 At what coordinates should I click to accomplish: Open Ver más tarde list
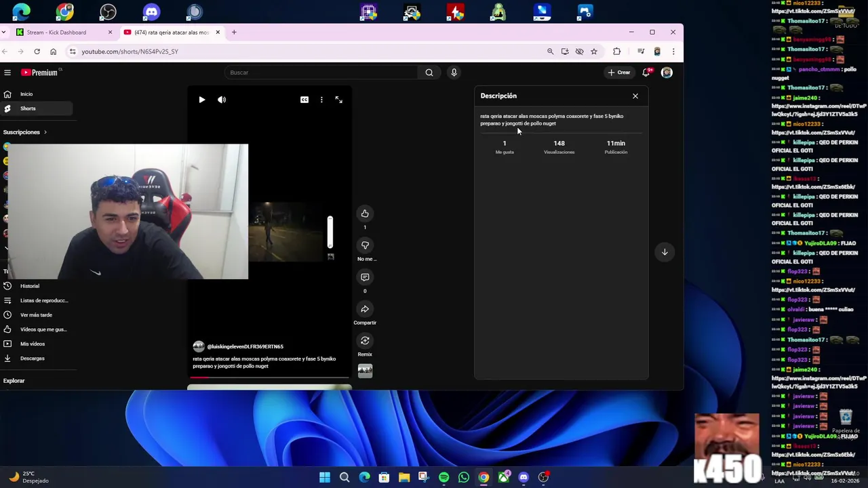click(x=36, y=315)
